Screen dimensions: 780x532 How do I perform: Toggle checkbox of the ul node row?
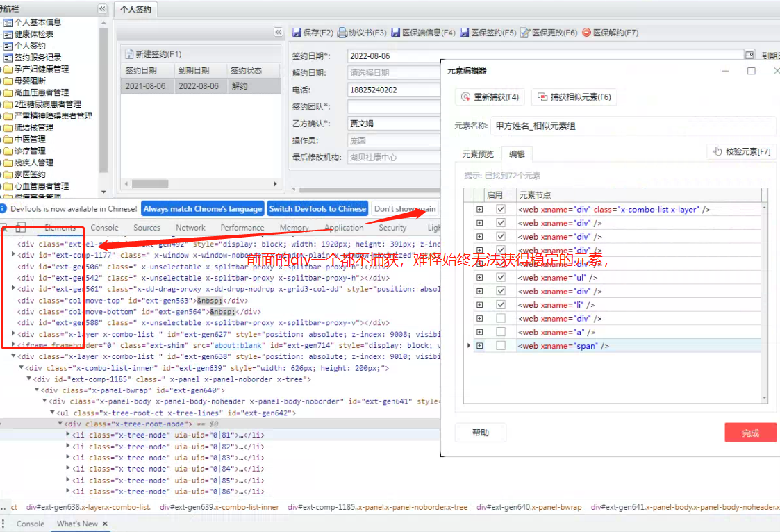[501, 277]
